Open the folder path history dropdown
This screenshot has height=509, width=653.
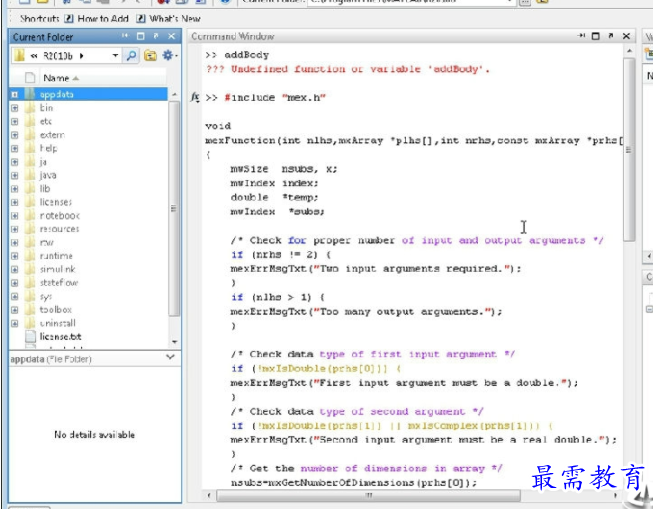115,55
